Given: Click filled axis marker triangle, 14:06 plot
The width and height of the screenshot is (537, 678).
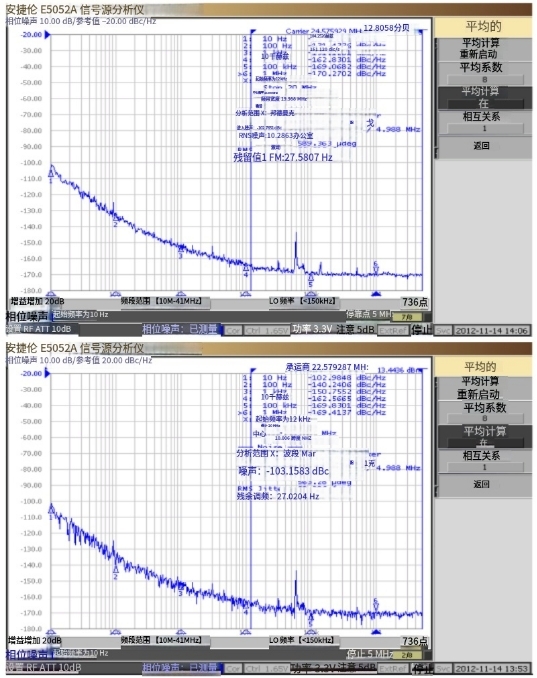Looking at the screenshot, I should point(376,294).
